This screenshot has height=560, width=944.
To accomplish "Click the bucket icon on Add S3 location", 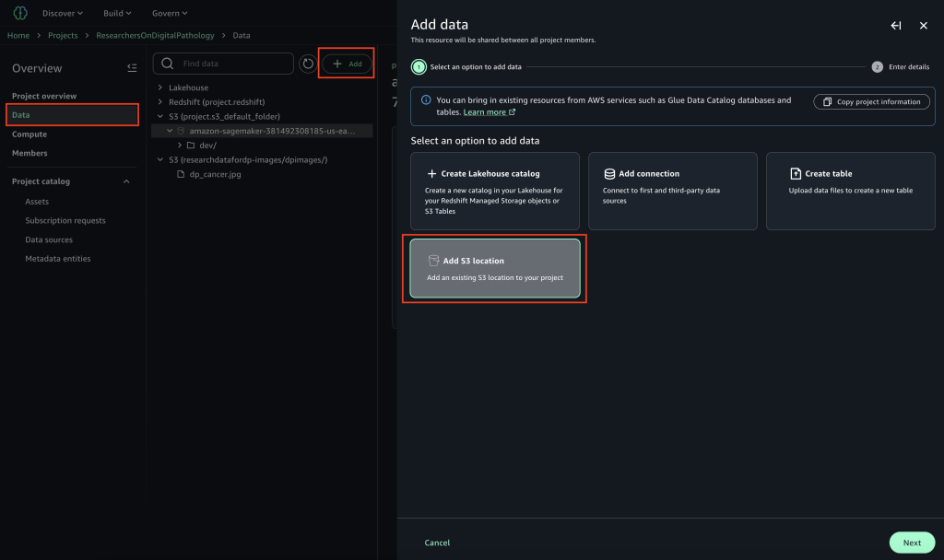I will click(x=433, y=261).
